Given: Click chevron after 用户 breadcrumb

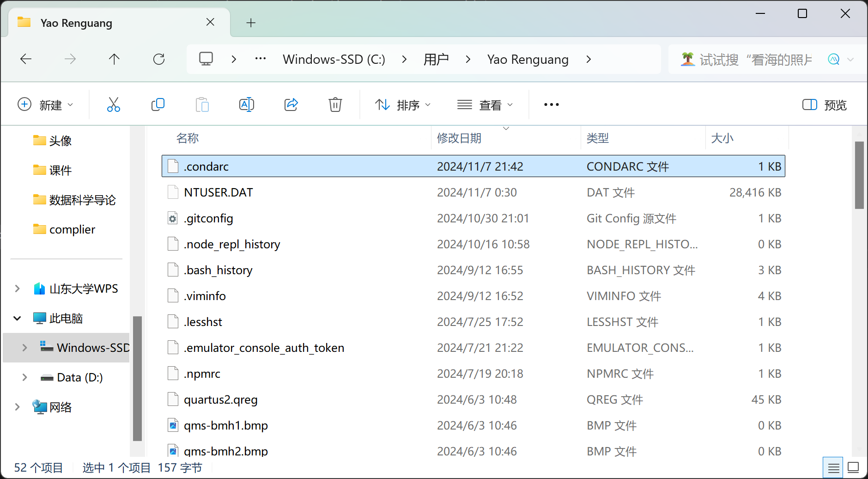Looking at the screenshot, I should (x=468, y=59).
